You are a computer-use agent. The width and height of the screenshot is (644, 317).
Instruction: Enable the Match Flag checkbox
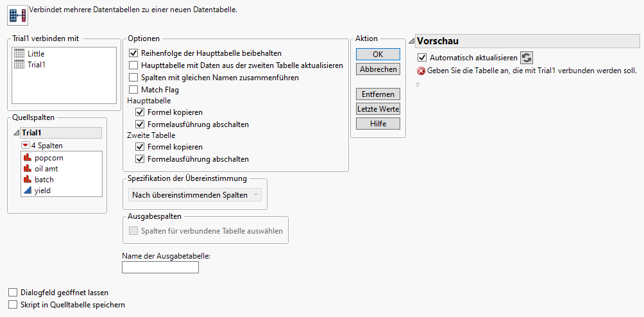134,90
